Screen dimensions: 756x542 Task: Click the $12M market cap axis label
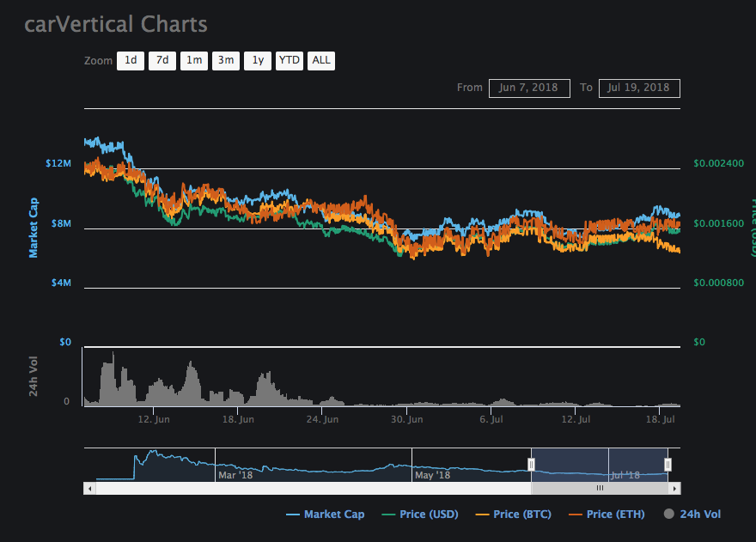click(58, 163)
